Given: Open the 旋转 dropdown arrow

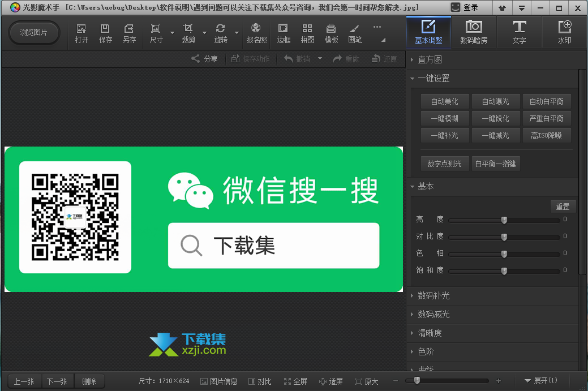Looking at the screenshot, I should pyautogui.click(x=237, y=33).
